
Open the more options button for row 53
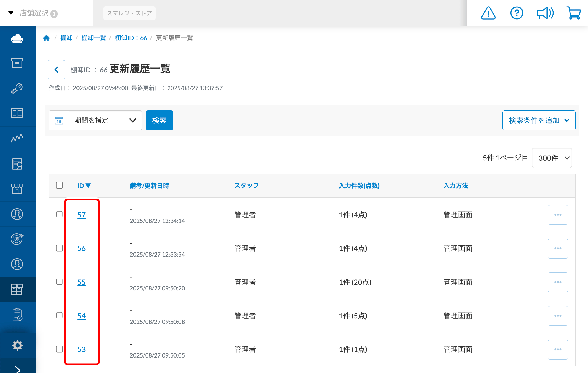pos(558,349)
